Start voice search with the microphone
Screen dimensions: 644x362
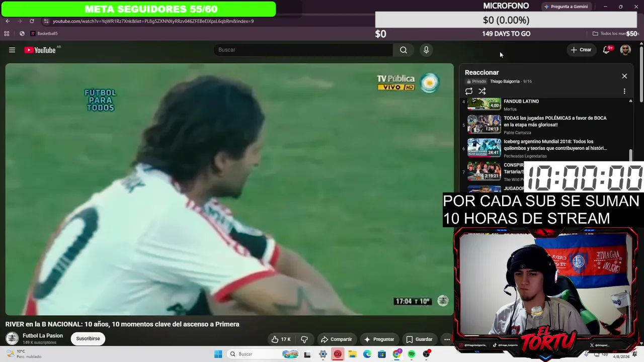426,50
